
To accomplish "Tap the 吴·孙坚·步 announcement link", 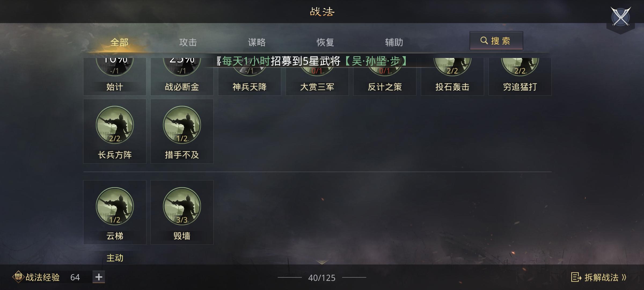I will (376, 61).
